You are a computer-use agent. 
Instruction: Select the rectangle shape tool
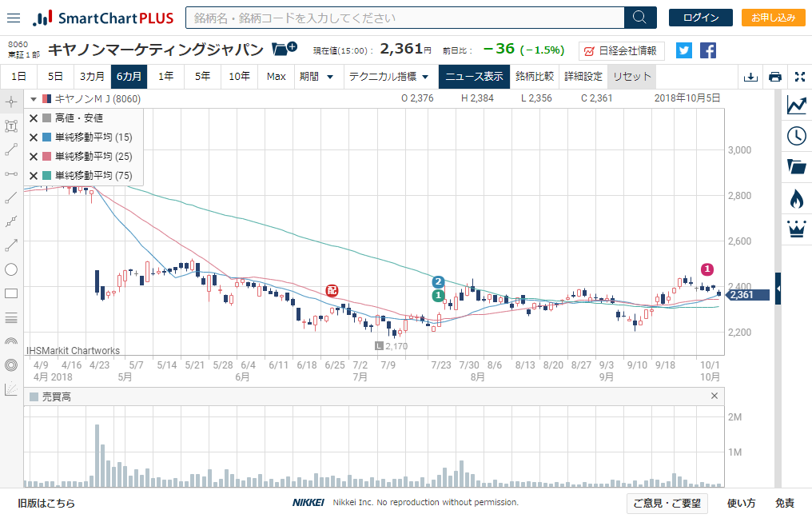pyautogui.click(x=11, y=293)
